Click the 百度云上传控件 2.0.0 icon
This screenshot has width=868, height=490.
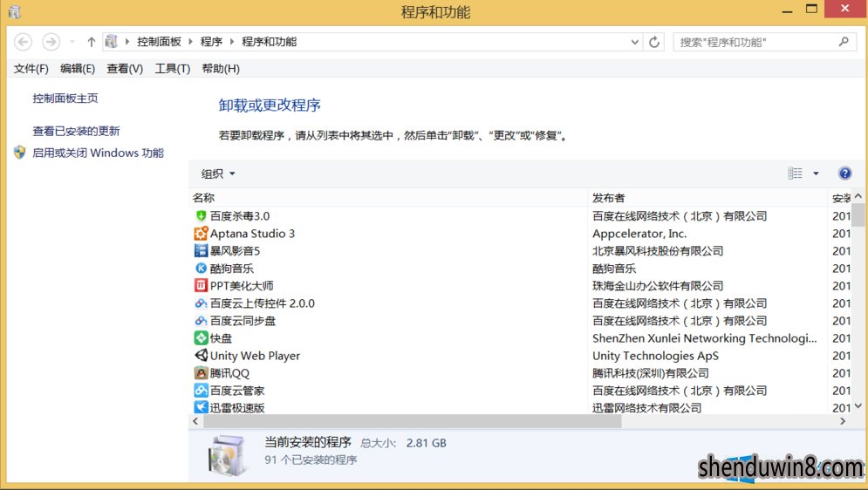tap(201, 303)
